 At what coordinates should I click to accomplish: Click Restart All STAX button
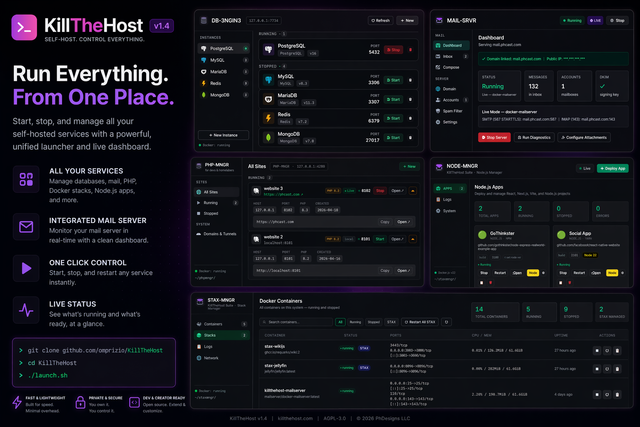coord(420,322)
